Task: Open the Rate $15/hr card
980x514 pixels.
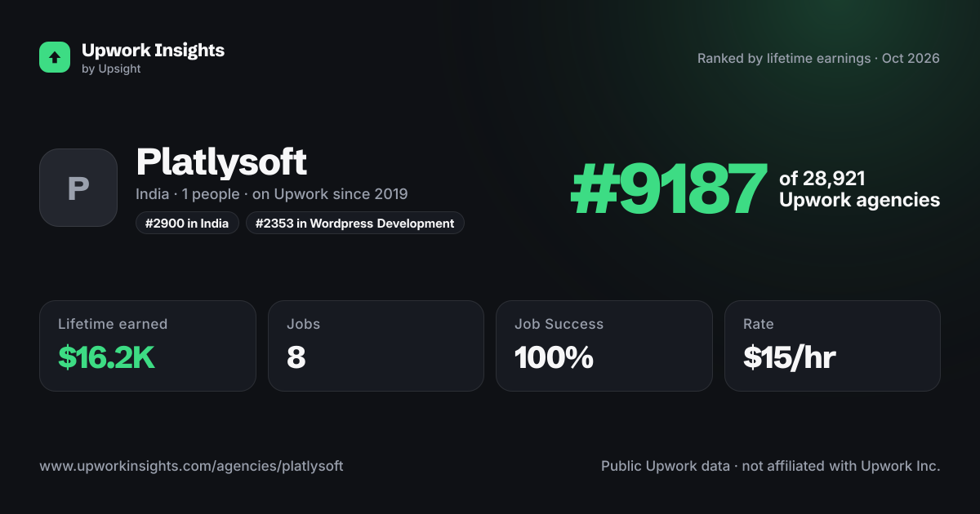Action: click(832, 346)
